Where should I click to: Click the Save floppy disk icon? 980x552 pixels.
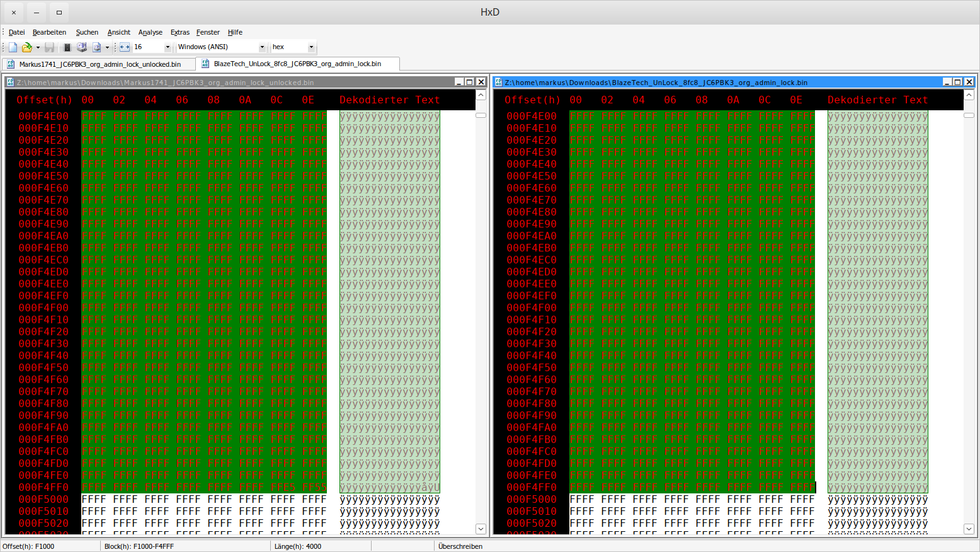pyautogui.click(x=49, y=47)
